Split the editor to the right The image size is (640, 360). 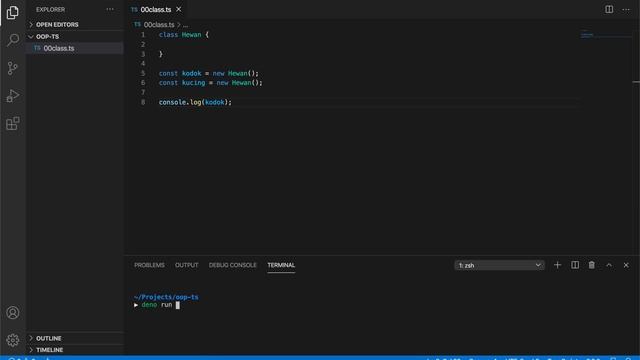(609, 9)
